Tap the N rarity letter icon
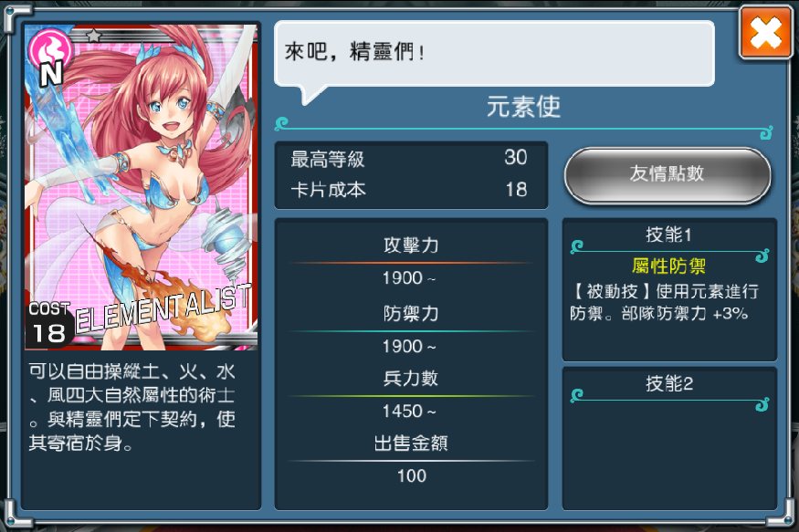 click(x=51, y=74)
